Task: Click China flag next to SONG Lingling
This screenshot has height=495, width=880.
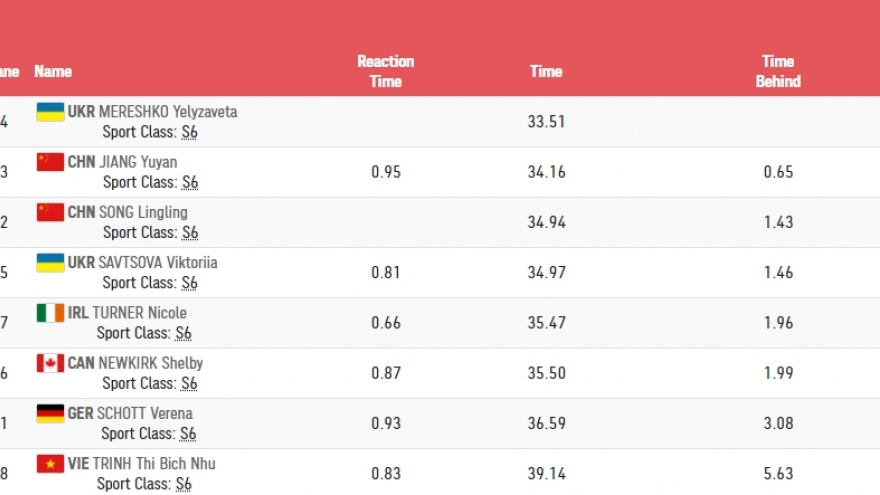Action: (x=50, y=212)
